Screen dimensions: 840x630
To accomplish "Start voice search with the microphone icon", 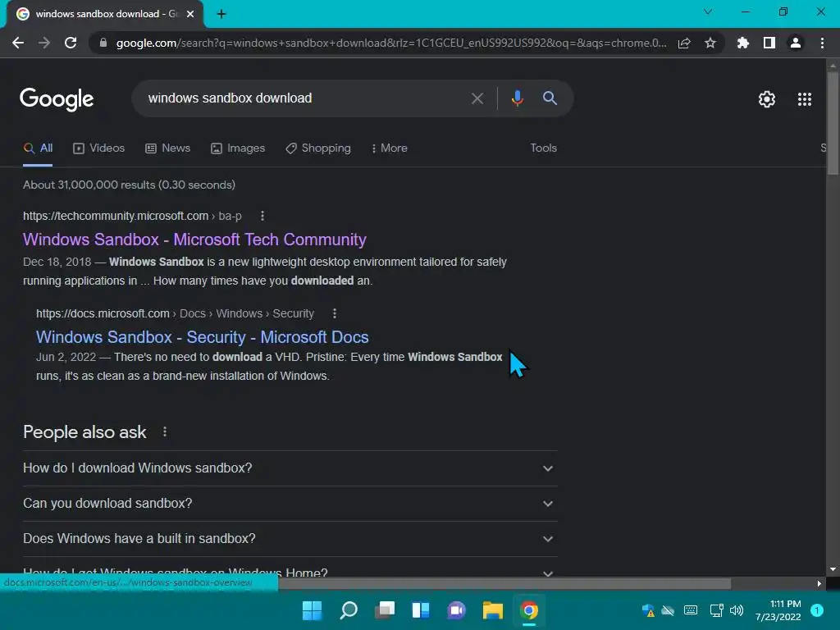I will click(517, 98).
